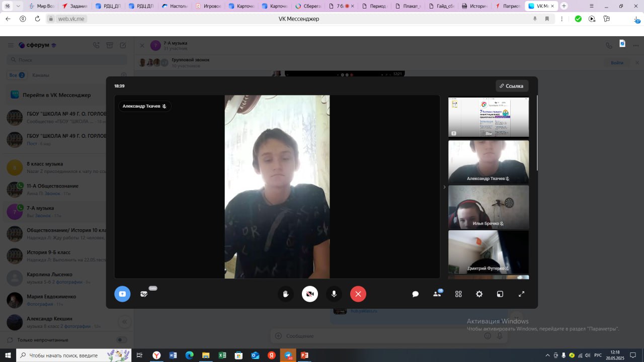Launch Excel from the taskbar
Image resolution: width=644 pixels, height=362 pixels.
[x=222, y=355]
